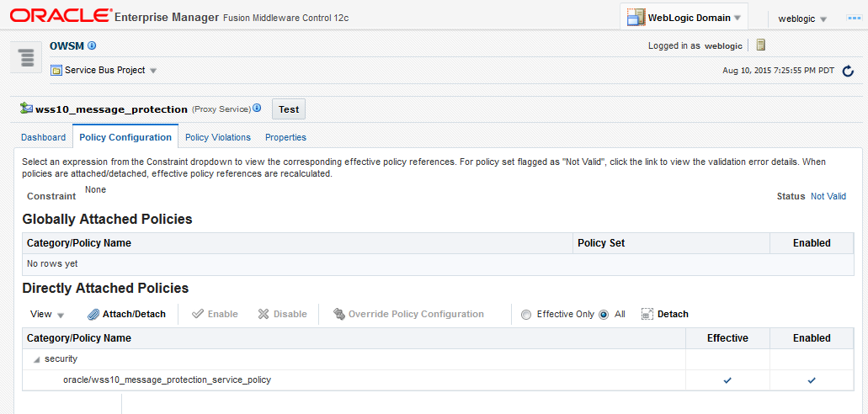Click the Disable cross icon

pos(264,314)
